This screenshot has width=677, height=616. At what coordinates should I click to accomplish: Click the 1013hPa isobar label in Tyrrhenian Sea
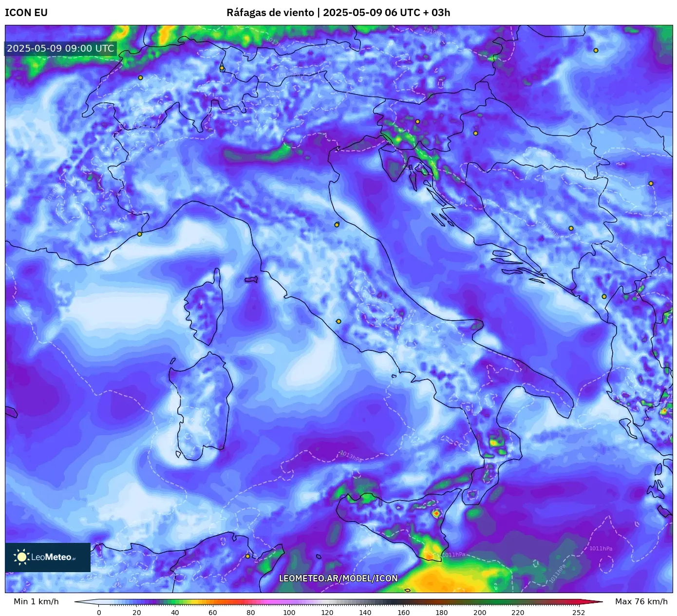pyautogui.click(x=351, y=456)
